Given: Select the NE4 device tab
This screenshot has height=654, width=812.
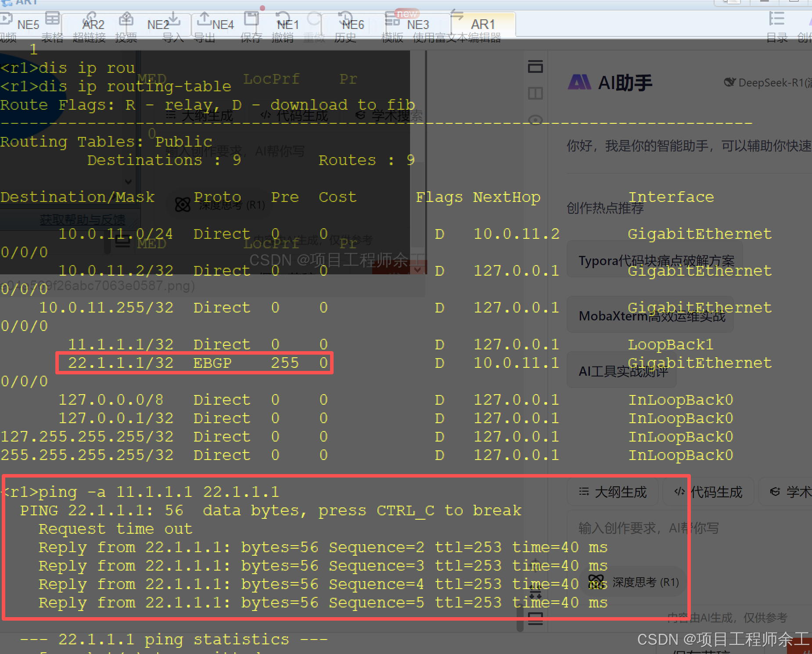Looking at the screenshot, I should coord(223,25).
